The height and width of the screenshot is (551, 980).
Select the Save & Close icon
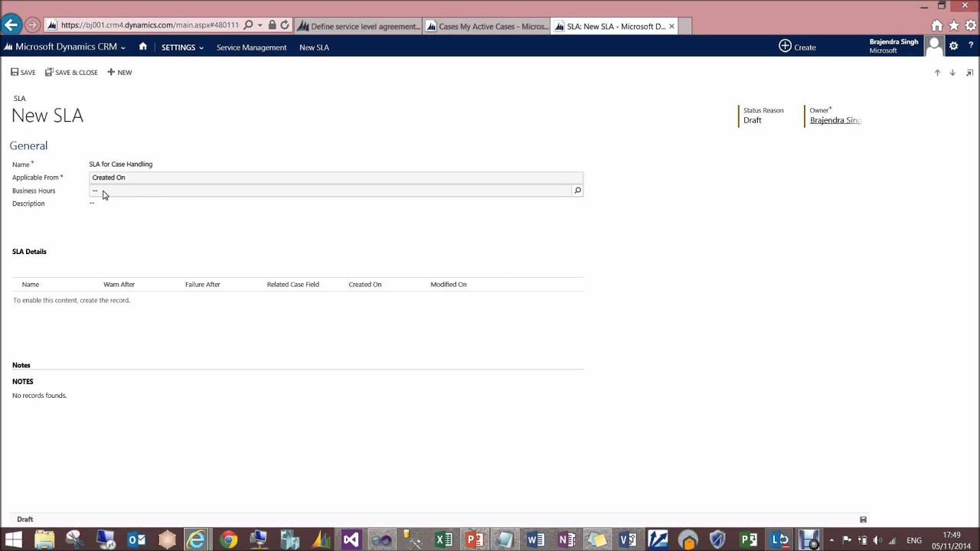tap(70, 72)
